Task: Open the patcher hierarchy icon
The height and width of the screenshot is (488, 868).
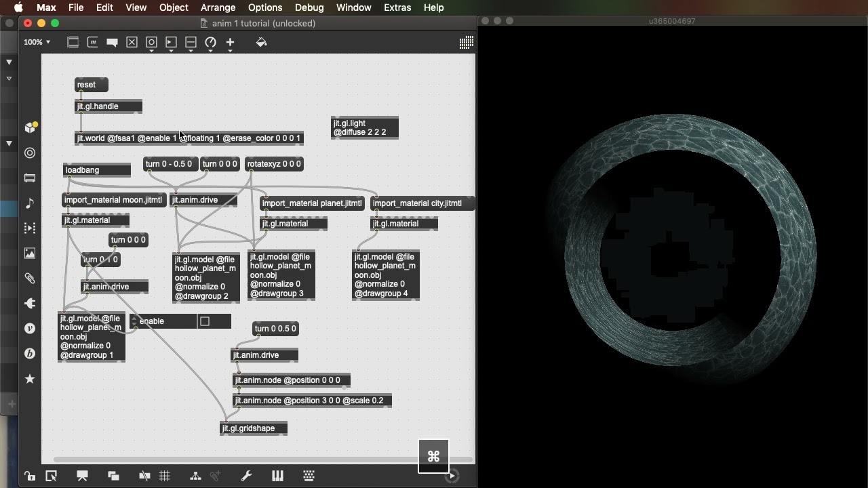Action: pyautogui.click(x=195, y=476)
